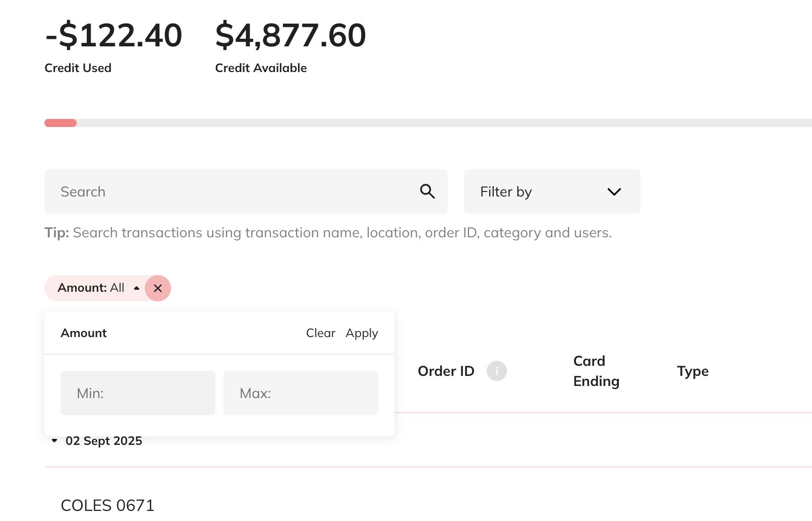This screenshot has width=812, height=521.
Task: Open the Filter by dropdown
Action: [552, 191]
